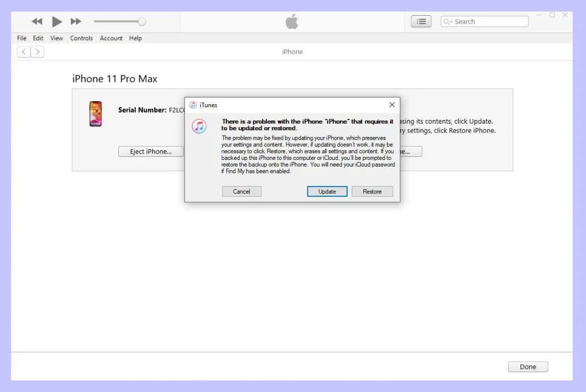This screenshot has height=392, width=586.
Task: Open the Controls menu
Action: point(81,38)
